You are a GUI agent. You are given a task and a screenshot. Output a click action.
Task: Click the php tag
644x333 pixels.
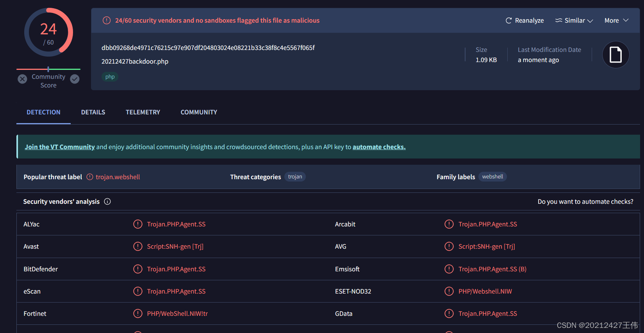click(110, 77)
